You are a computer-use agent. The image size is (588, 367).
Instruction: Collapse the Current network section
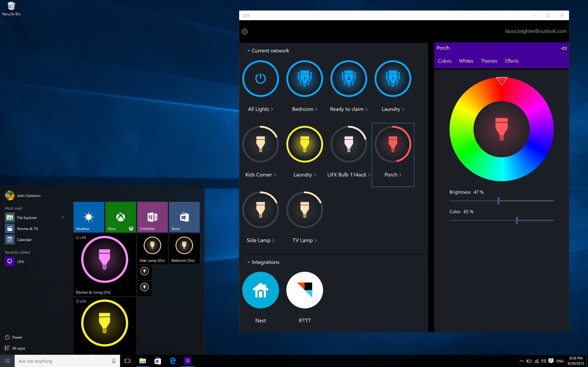click(248, 50)
